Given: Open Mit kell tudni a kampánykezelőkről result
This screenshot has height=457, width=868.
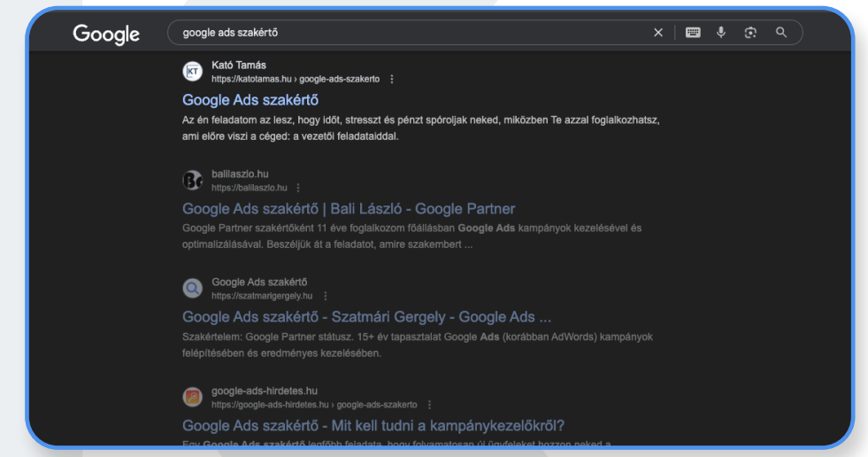Looking at the screenshot, I should coord(373,425).
